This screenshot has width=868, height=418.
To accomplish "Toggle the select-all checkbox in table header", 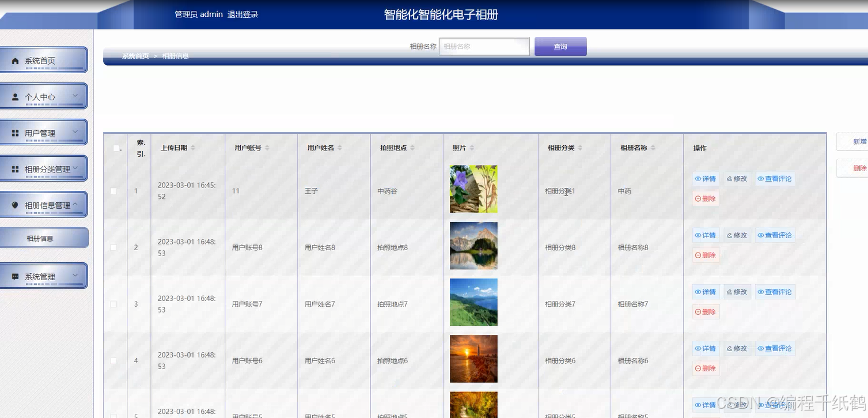I will pos(116,148).
